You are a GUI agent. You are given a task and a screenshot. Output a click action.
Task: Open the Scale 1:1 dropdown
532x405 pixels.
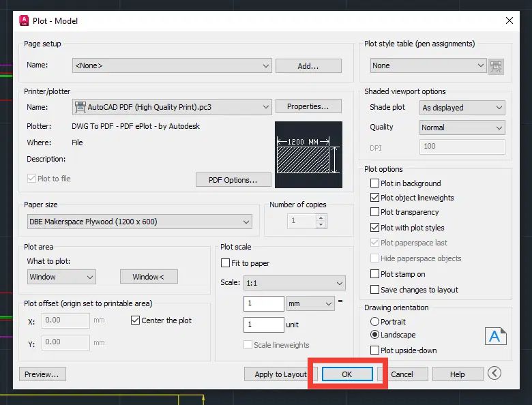click(295, 283)
